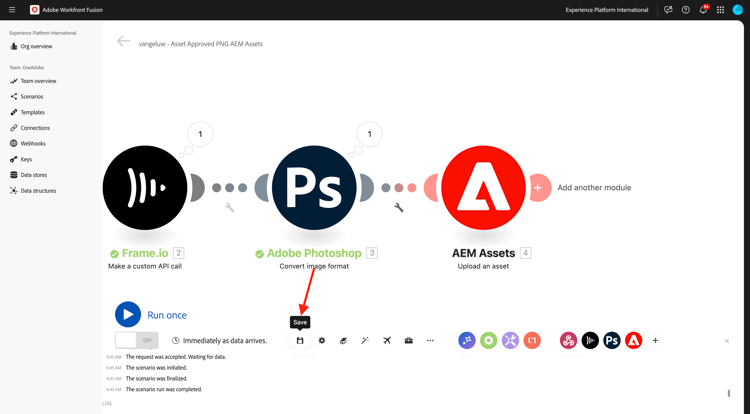750x414 pixels.
Task: Open Org overview in sidebar
Action: click(x=31, y=46)
